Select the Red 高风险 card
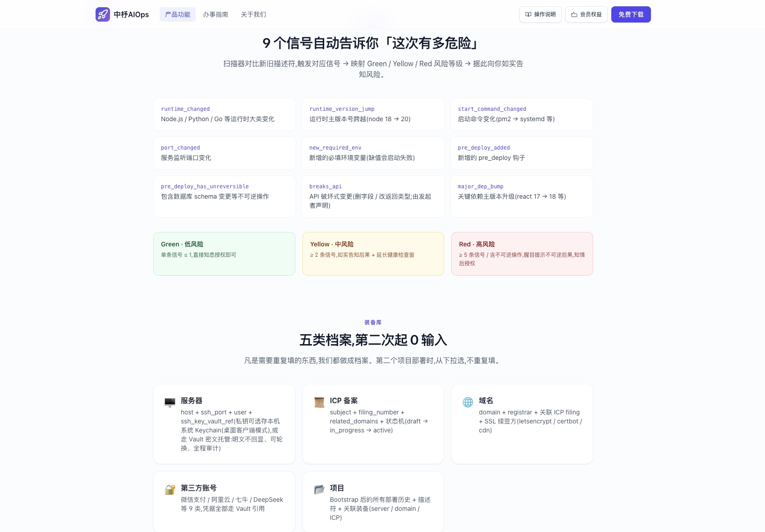Viewport: 765px width, 532px height. pyautogui.click(x=522, y=254)
